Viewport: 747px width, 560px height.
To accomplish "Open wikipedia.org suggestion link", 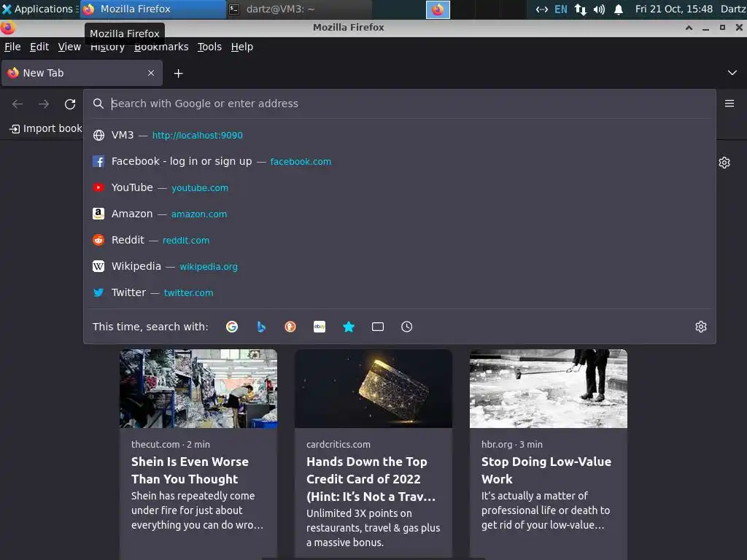I will 209,266.
